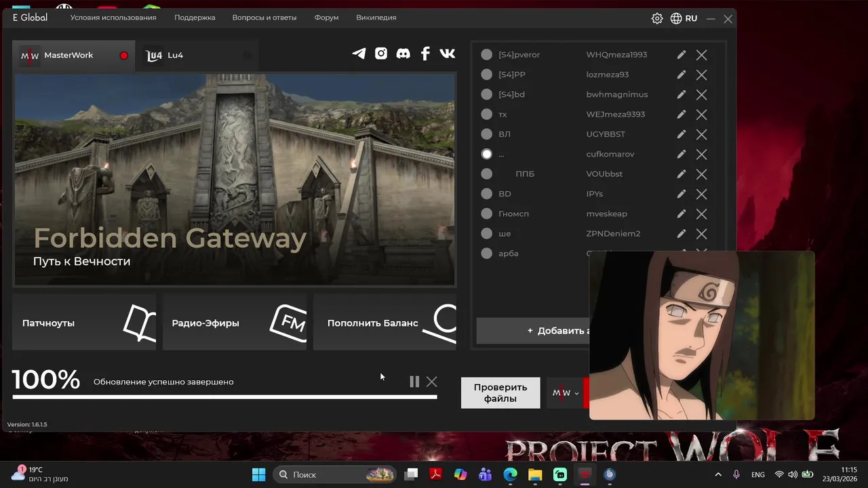Edit the bwhmagnimus account with pencil
The width and height of the screenshot is (868, 488).
point(682,94)
